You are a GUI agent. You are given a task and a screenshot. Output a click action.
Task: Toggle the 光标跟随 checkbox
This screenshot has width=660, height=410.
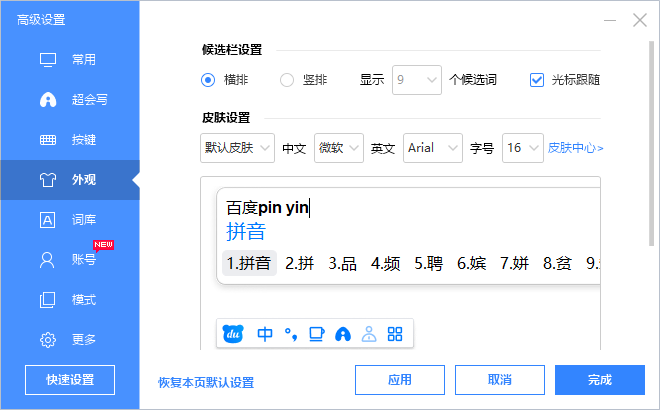537,80
